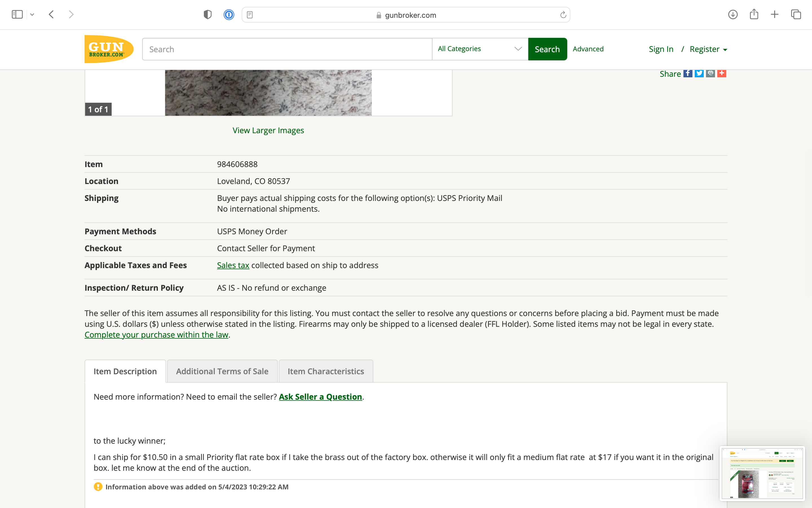Select the Item Description tab
Screen dimensions: 812x508
pos(125,371)
